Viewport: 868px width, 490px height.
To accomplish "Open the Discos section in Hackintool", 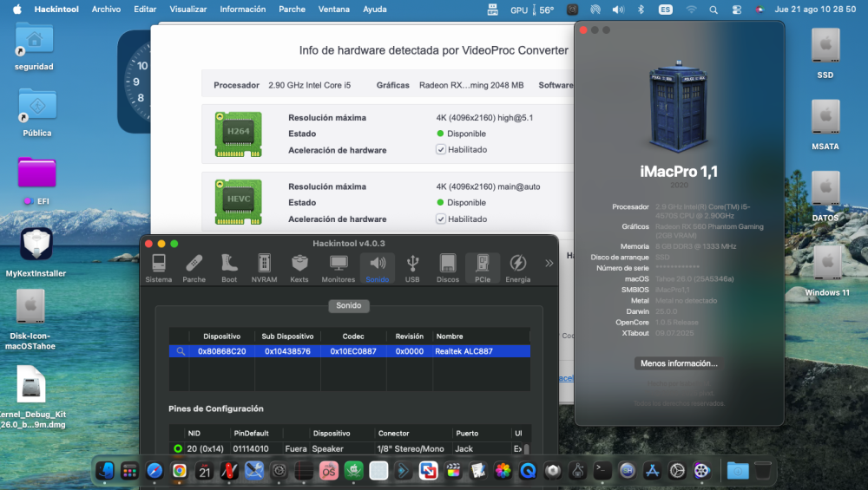I will pos(447,268).
